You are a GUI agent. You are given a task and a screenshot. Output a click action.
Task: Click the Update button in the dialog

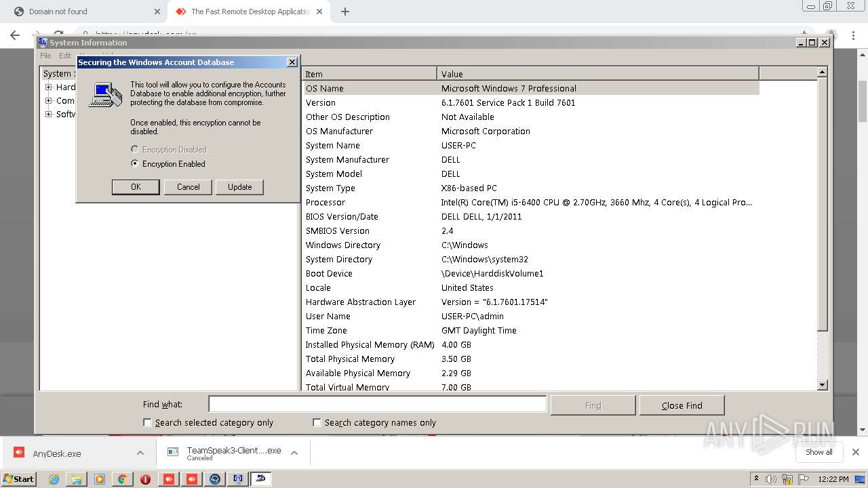pyautogui.click(x=239, y=187)
